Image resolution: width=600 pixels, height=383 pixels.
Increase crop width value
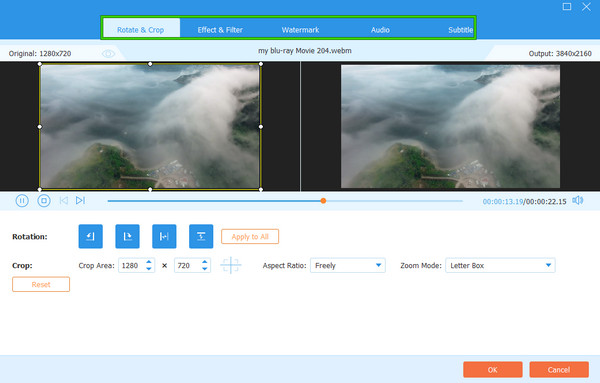[149, 262]
